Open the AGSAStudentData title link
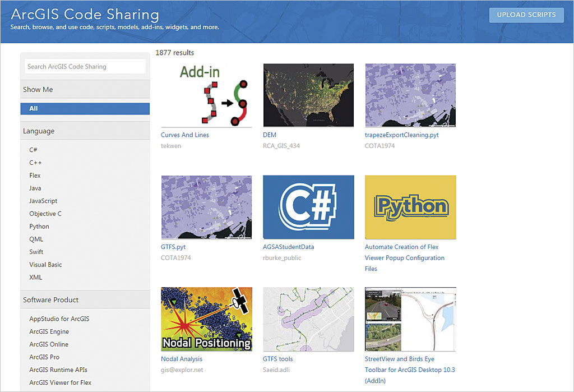Viewport: 574px width, 392px height. pyautogui.click(x=289, y=247)
